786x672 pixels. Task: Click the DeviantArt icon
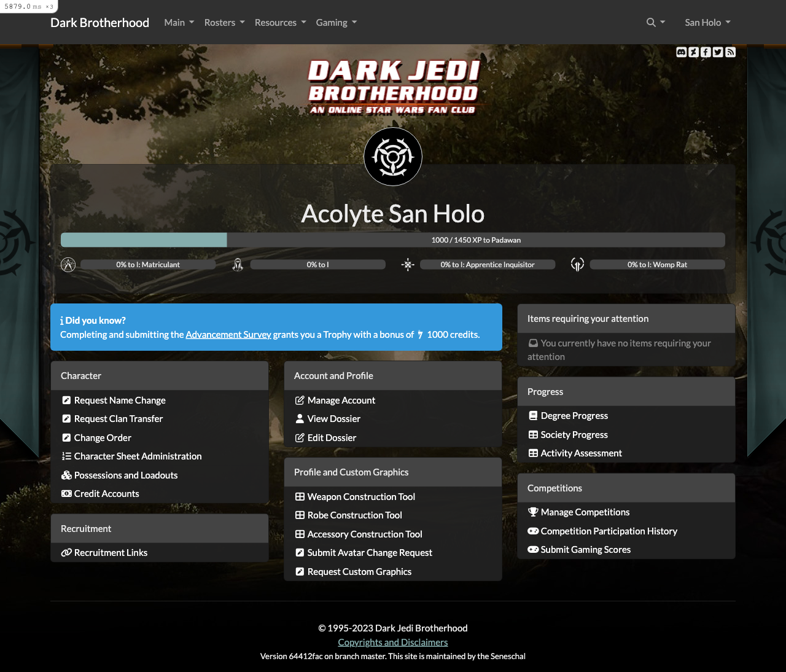coord(693,52)
